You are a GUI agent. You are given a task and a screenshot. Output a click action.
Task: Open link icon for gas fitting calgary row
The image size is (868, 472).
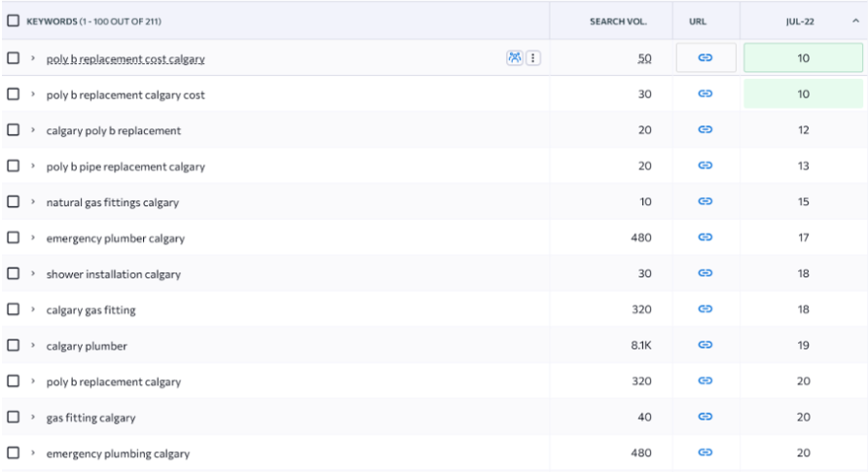coord(705,417)
